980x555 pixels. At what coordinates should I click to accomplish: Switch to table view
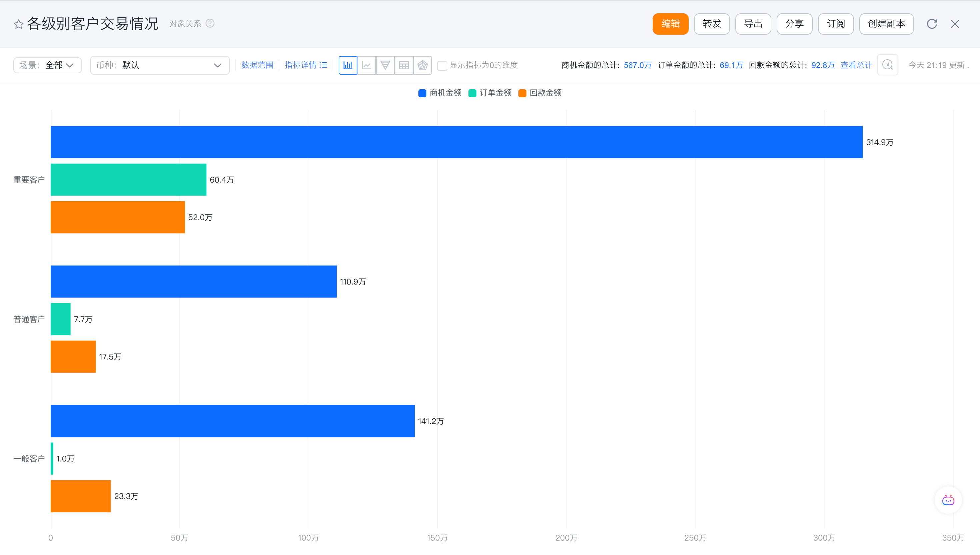(x=404, y=65)
